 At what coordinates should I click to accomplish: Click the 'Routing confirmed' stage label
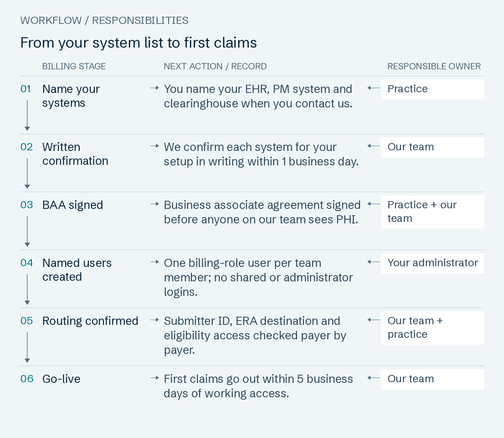(90, 321)
